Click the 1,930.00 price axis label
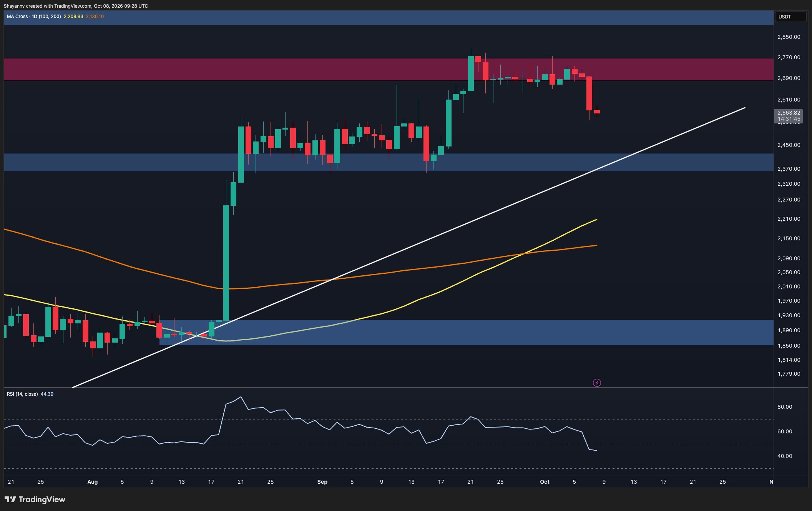Image resolution: width=812 pixels, height=511 pixels. click(x=789, y=315)
